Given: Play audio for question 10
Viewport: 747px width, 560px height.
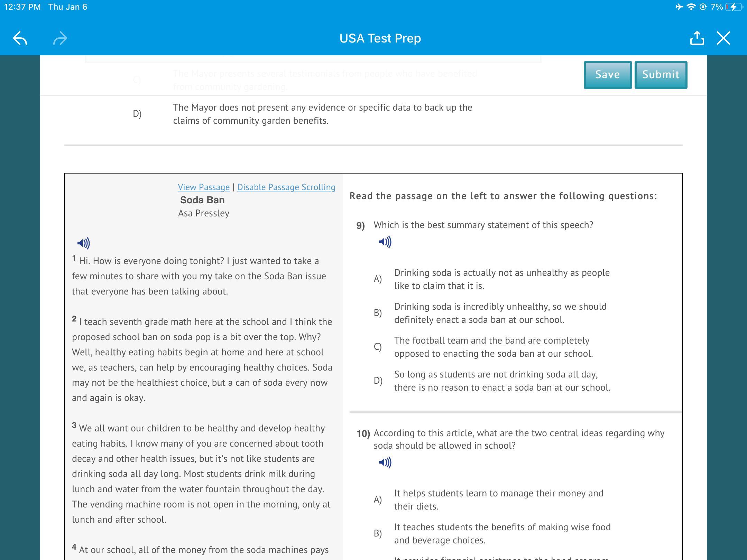Looking at the screenshot, I should (385, 463).
